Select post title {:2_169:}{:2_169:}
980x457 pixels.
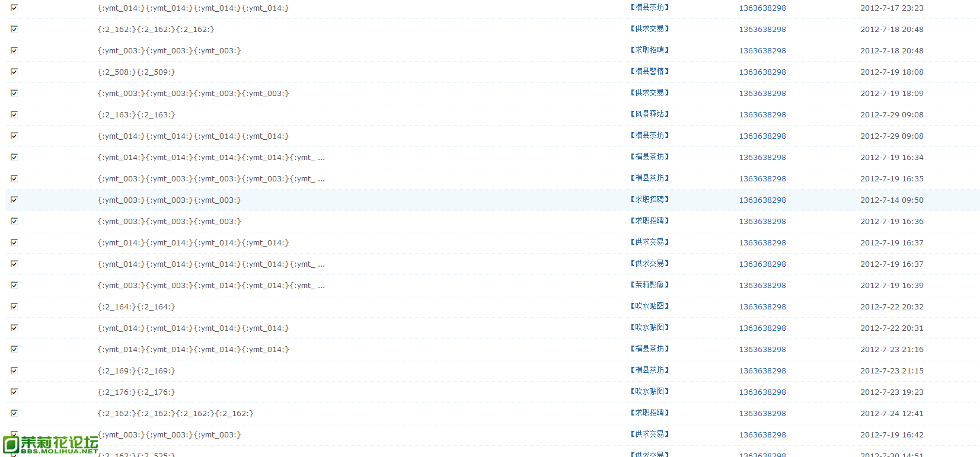click(136, 371)
